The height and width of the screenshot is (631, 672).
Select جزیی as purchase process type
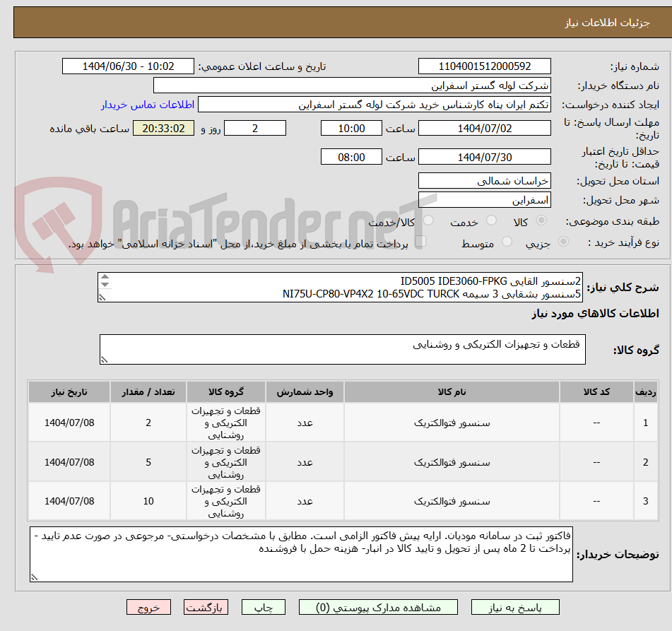[x=563, y=240]
